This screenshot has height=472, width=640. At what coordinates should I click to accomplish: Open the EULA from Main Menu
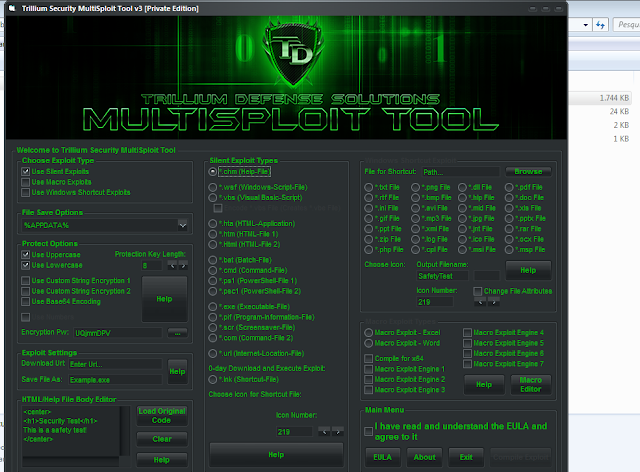pos(382,457)
